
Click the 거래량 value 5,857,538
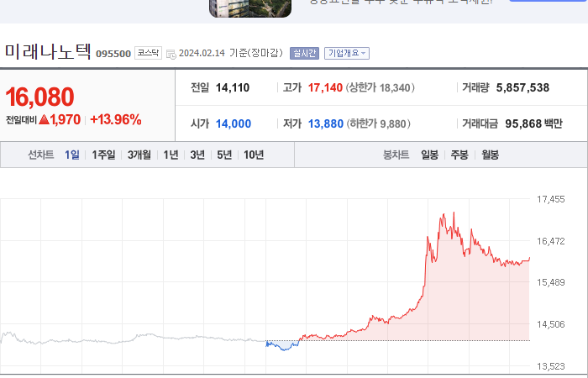pyautogui.click(x=522, y=87)
